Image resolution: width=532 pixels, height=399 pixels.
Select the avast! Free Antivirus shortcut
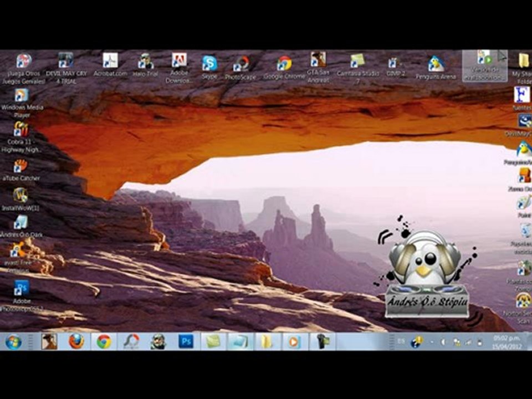tap(19, 257)
